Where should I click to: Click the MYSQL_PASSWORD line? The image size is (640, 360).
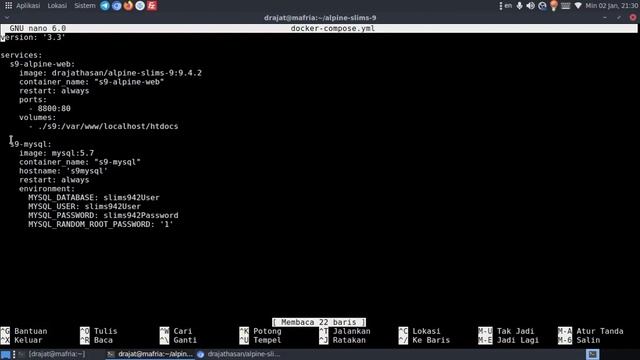(103, 216)
